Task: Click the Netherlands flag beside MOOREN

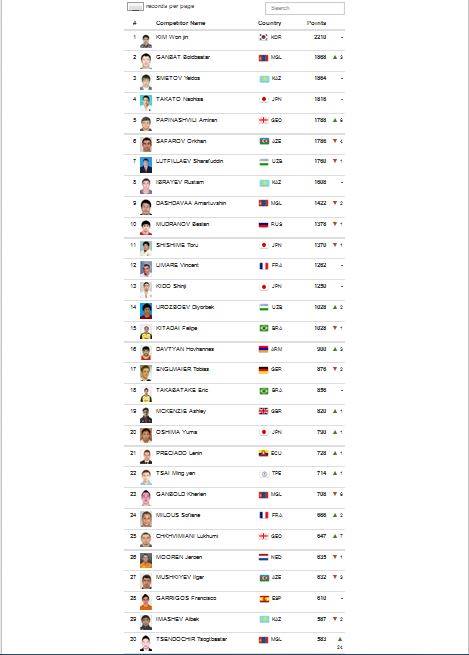Action: point(264,557)
